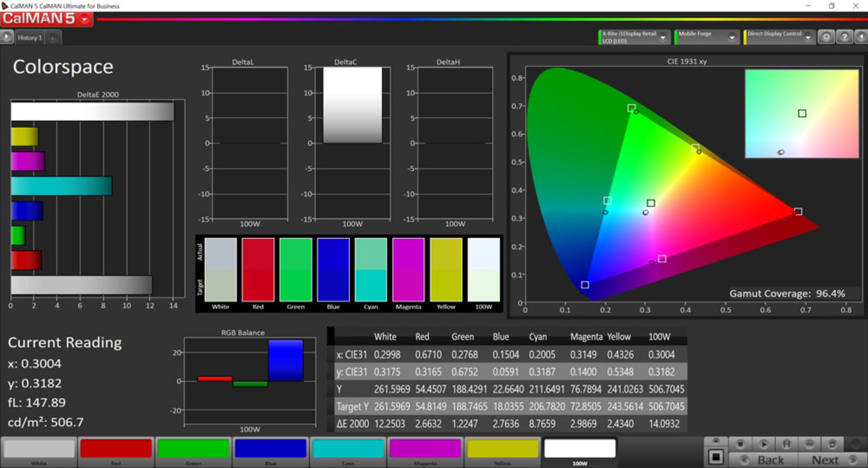This screenshot has height=468, width=868.
Task: Open the settings gear in top toolbar
Action: click(826, 37)
